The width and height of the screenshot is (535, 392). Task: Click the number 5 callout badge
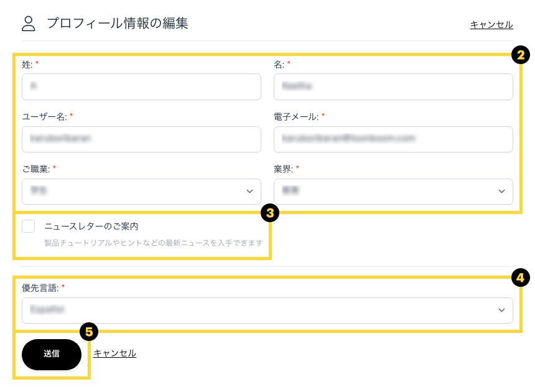89,332
